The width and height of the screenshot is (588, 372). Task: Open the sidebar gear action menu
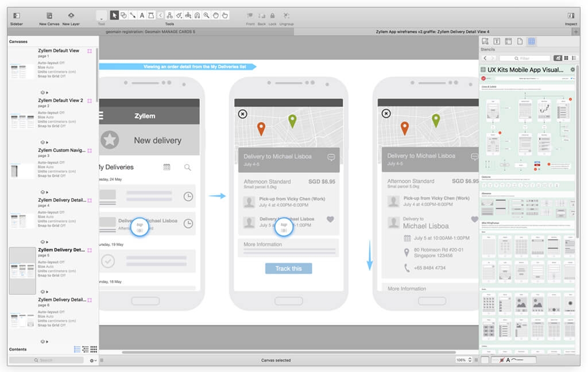[92, 361]
